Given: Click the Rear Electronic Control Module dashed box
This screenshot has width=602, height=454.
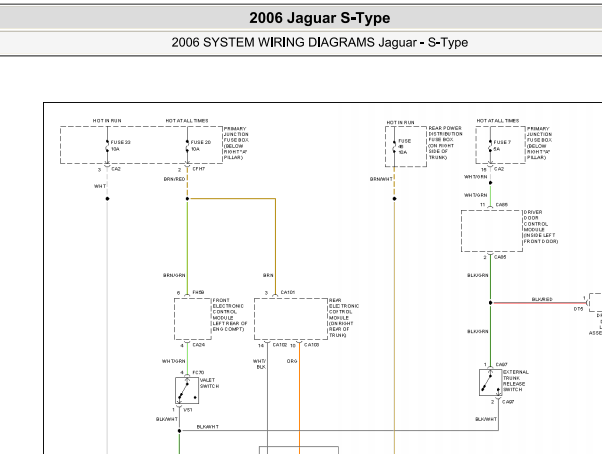Looking at the screenshot, I should pos(291,319).
